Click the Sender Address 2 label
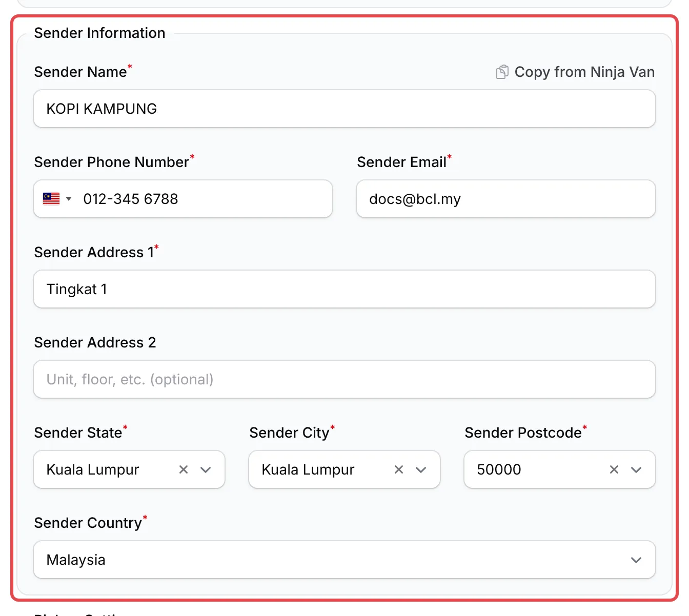This screenshot has width=689, height=616. 95,342
